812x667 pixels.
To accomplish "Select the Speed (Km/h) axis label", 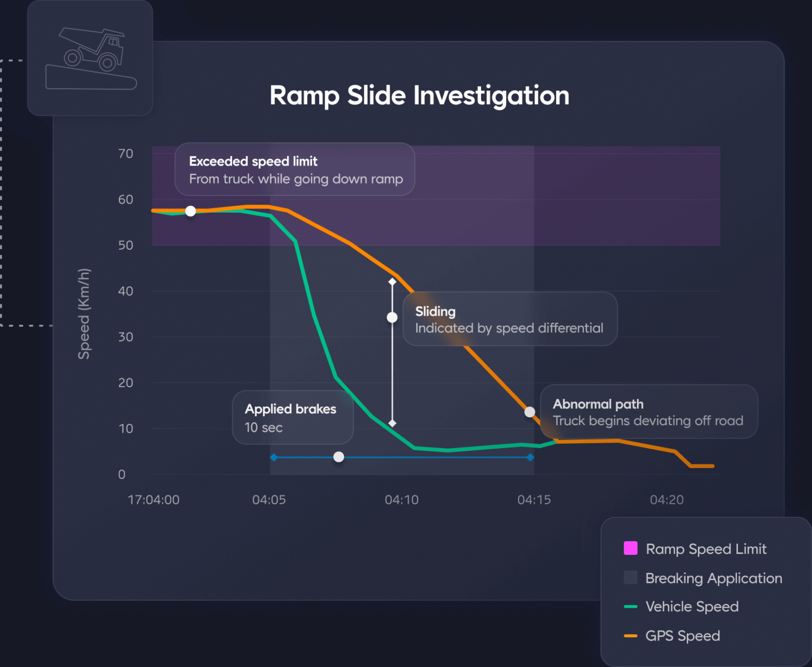I will [84, 314].
